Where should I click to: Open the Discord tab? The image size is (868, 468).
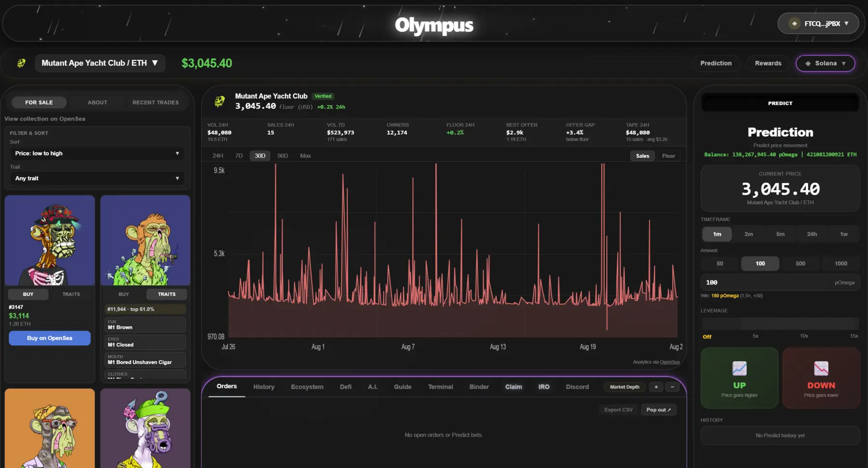click(577, 387)
